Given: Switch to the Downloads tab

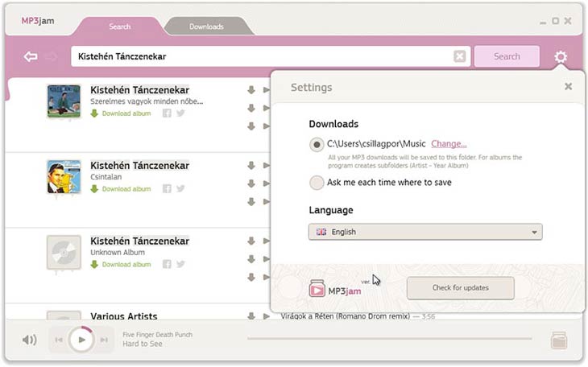Looking at the screenshot, I should tap(207, 27).
